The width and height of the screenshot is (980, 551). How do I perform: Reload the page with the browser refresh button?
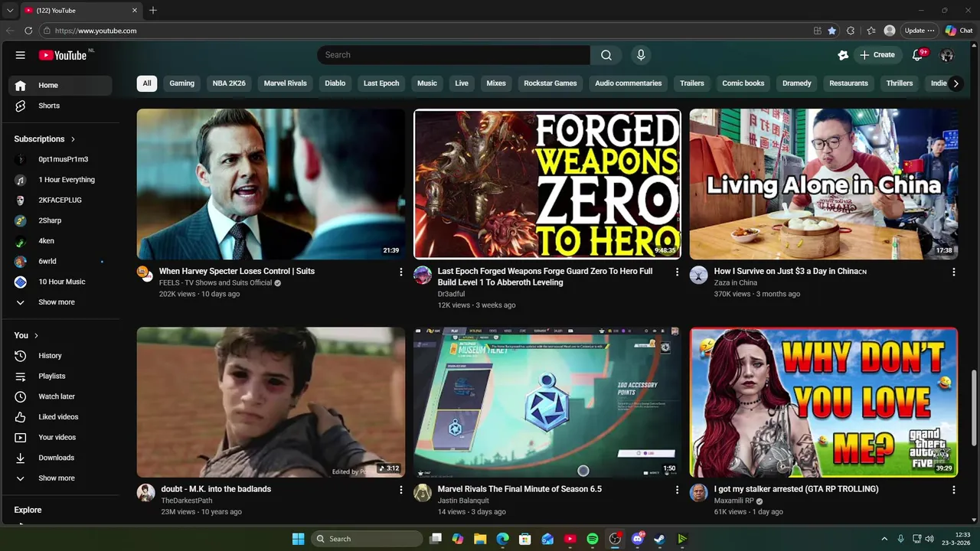(x=28, y=31)
